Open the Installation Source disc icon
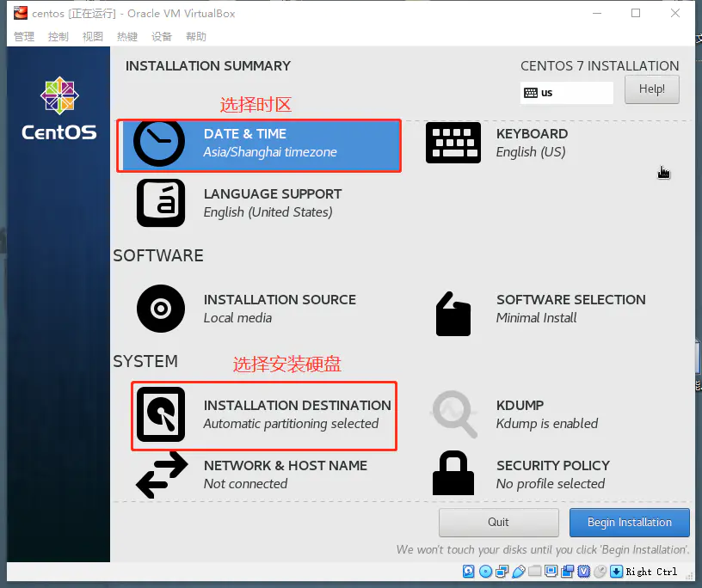Screen dimensions: 702x588 [161, 309]
